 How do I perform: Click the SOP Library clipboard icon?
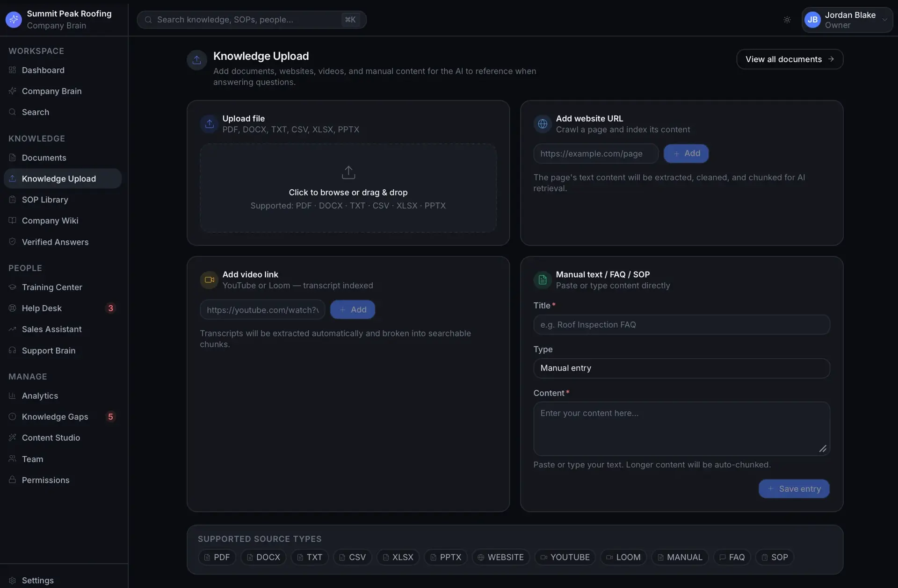pyautogui.click(x=13, y=200)
